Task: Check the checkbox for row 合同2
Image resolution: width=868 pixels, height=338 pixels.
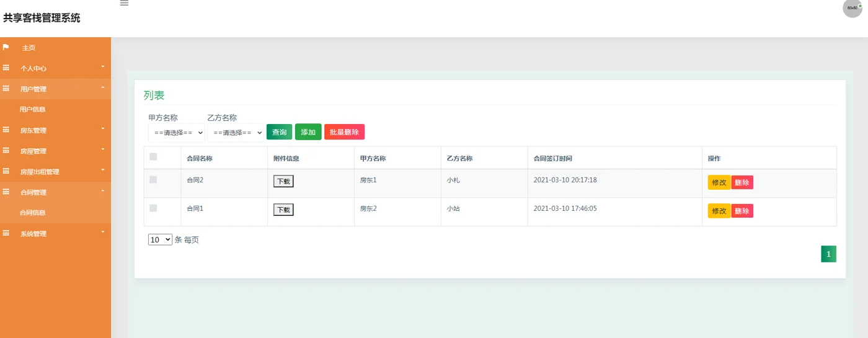Action: (x=153, y=180)
